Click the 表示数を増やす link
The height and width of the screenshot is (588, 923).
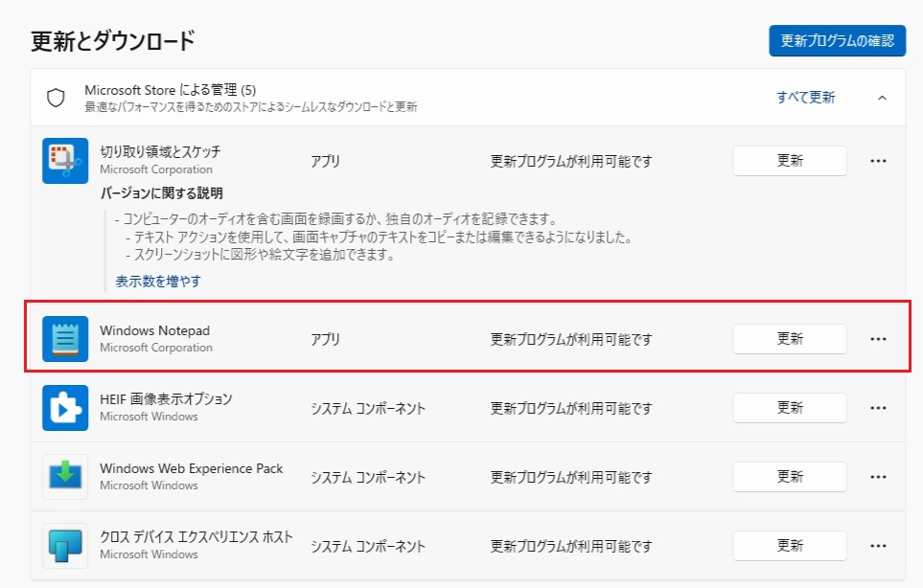pyautogui.click(x=158, y=281)
